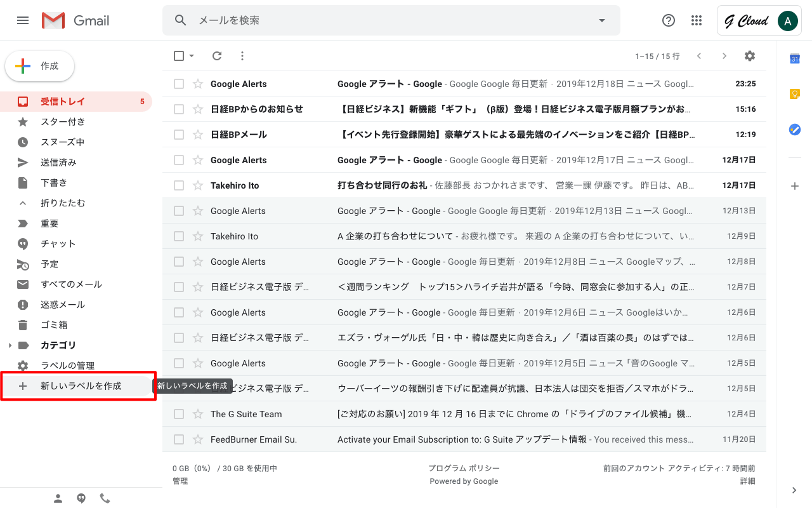Image resolution: width=812 pixels, height=508 pixels.
Task: Check the Google Alerts 12月13日 email
Action: 179,211
